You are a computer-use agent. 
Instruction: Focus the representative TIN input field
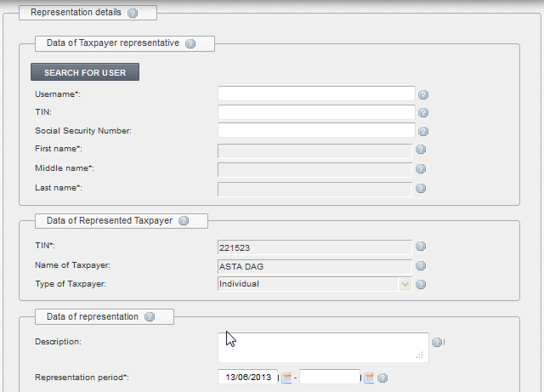316,112
